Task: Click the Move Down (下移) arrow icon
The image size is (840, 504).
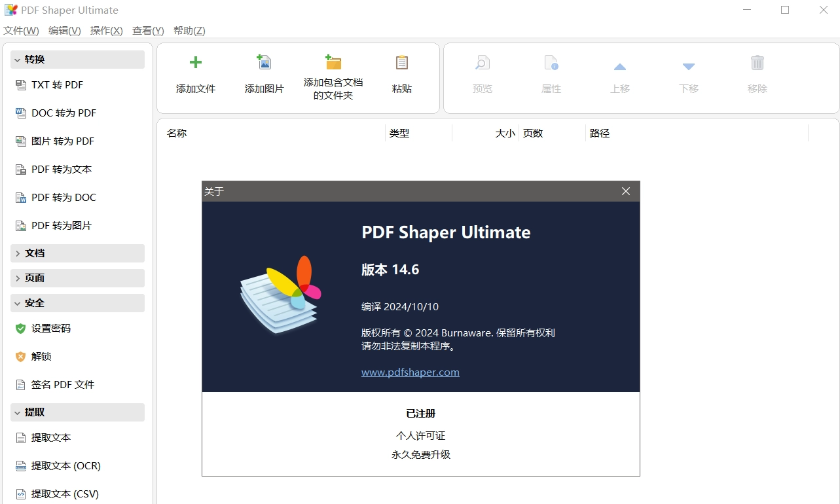Action: (x=689, y=66)
